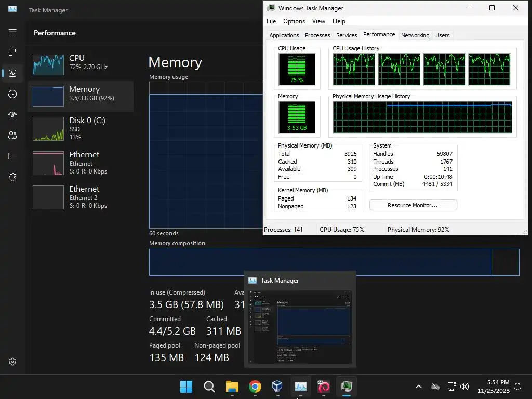Open the network icon in the system tray

point(451,387)
